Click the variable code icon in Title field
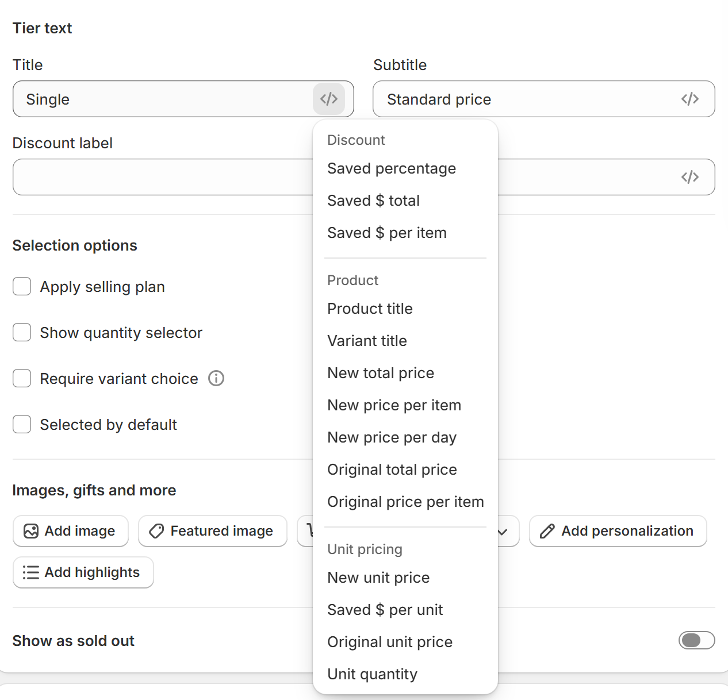Screen dimensions: 728x700 (329, 99)
